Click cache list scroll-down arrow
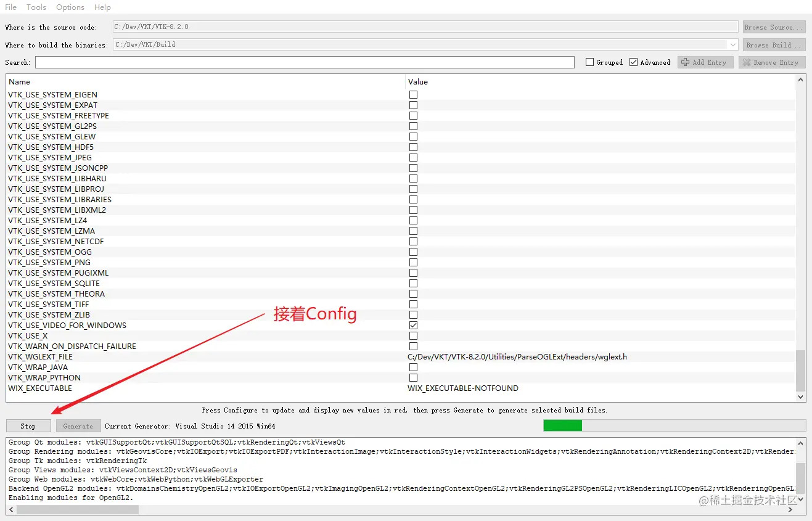The width and height of the screenshot is (812, 521). point(801,397)
